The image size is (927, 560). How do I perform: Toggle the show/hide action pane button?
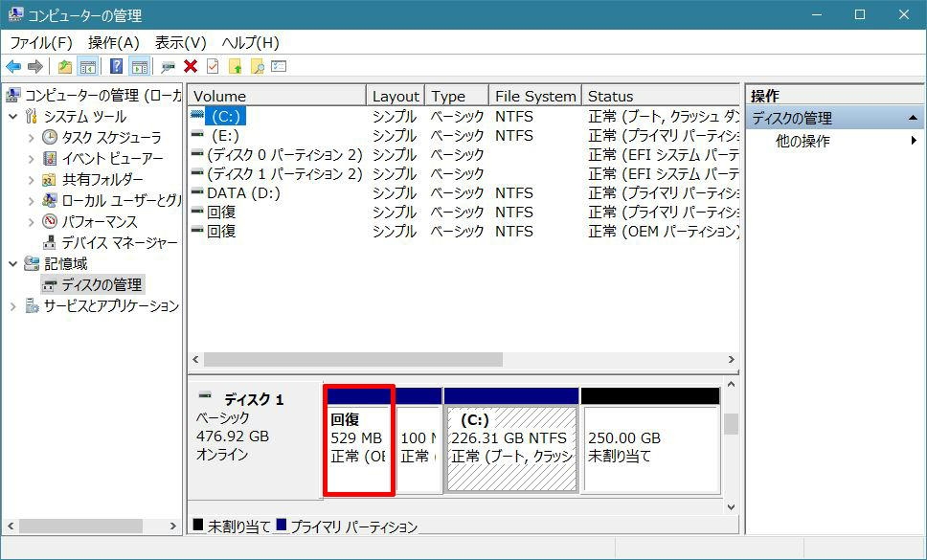(x=140, y=67)
